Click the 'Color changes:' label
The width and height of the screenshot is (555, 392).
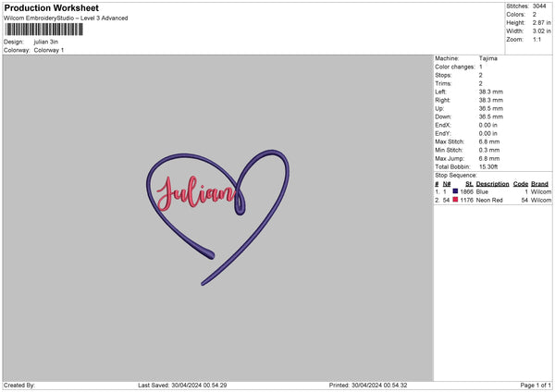click(455, 67)
